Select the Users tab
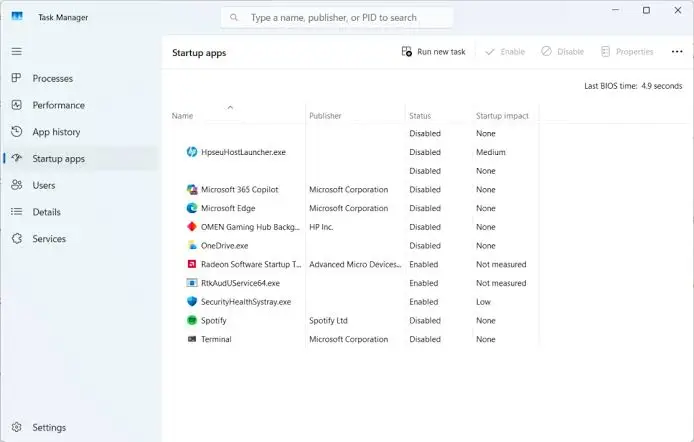This screenshot has height=442, width=694. (81, 185)
